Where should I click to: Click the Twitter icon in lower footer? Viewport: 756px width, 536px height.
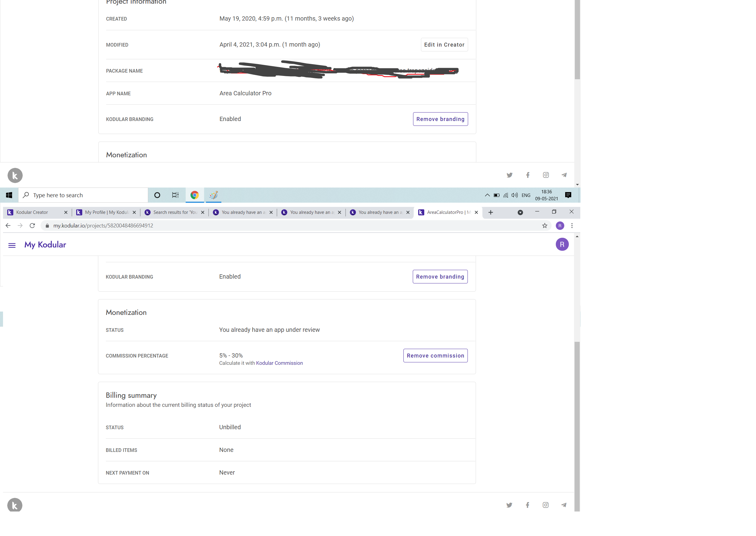509,505
